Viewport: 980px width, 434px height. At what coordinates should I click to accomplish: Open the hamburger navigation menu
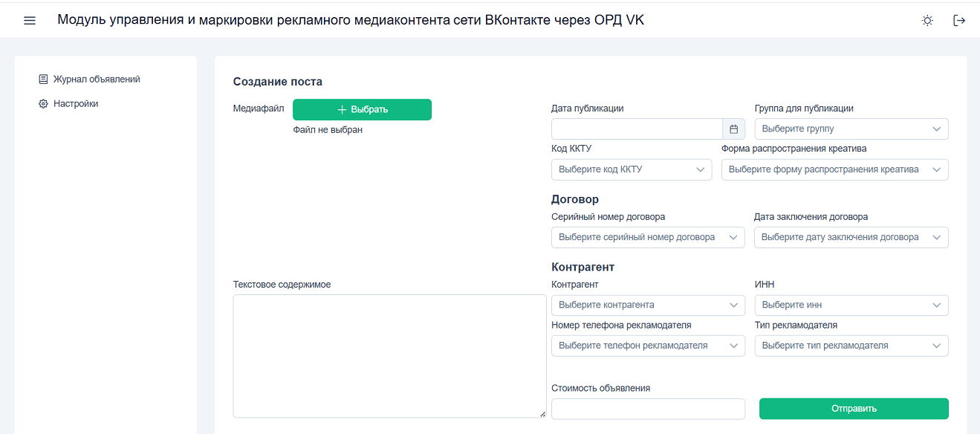click(x=30, y=21)
